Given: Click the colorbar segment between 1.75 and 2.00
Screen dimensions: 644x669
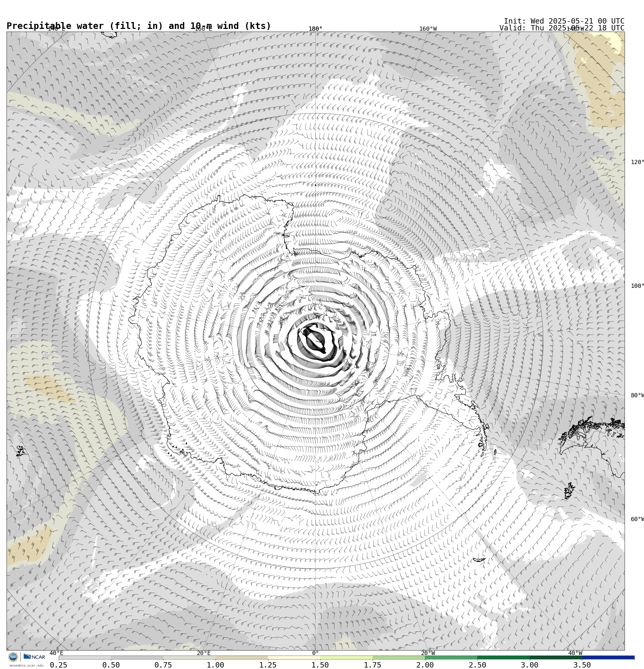Looking at the screenshot, I should [x=399, y=657].
